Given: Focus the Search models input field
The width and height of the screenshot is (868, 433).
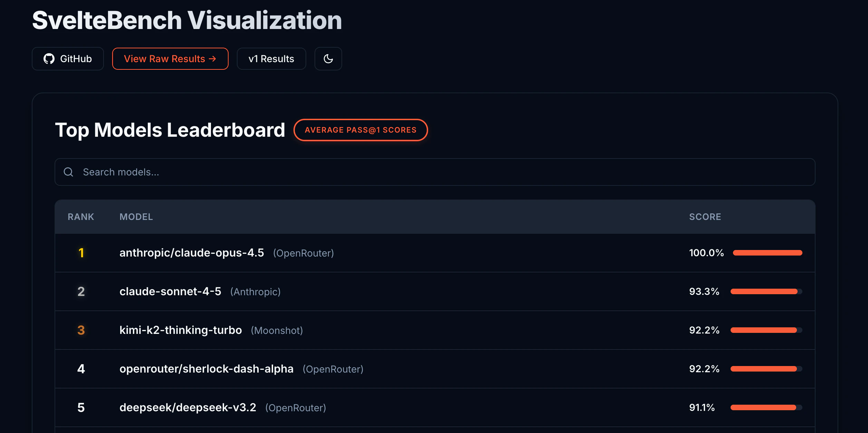Looking at the screenshot, I should pyautogui.click(x=435, y=172).
